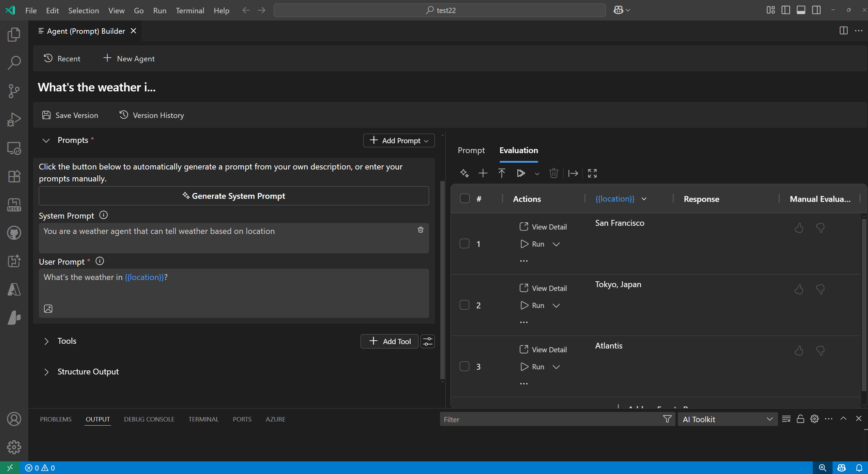Export evaluation results with the export icon
Image resolution: width=868 pixels, height=474 pixels.
574,173
